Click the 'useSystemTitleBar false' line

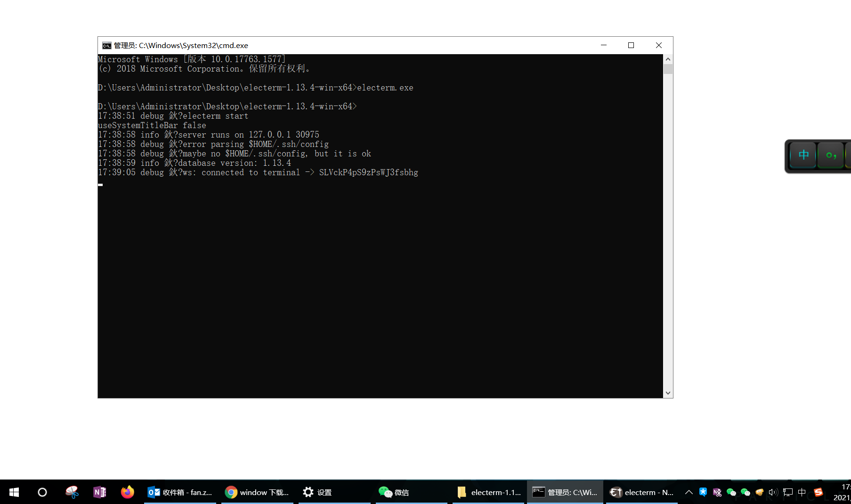(152, 125)
